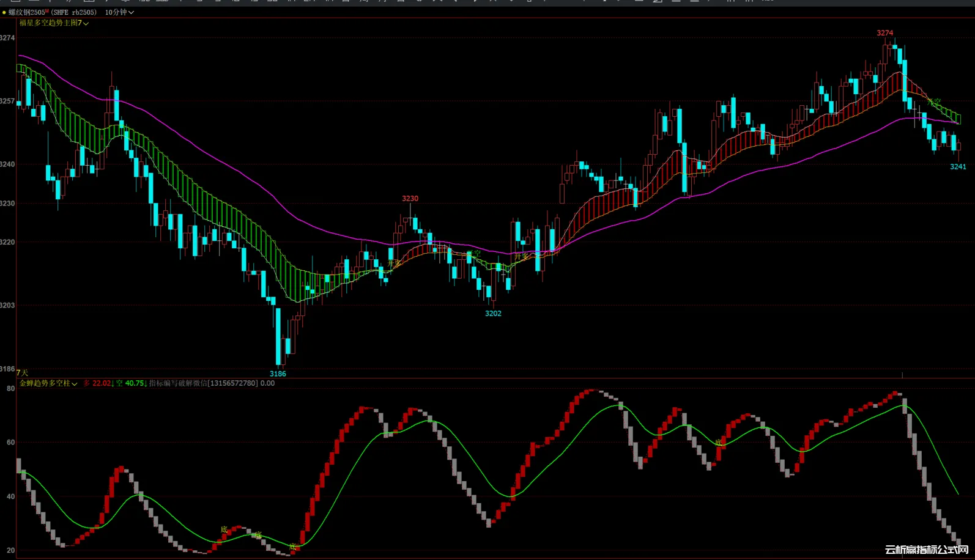Viewport: 975px width, 560px height.
Task: Click the 3274 high price label
Action: click(884, 33)
